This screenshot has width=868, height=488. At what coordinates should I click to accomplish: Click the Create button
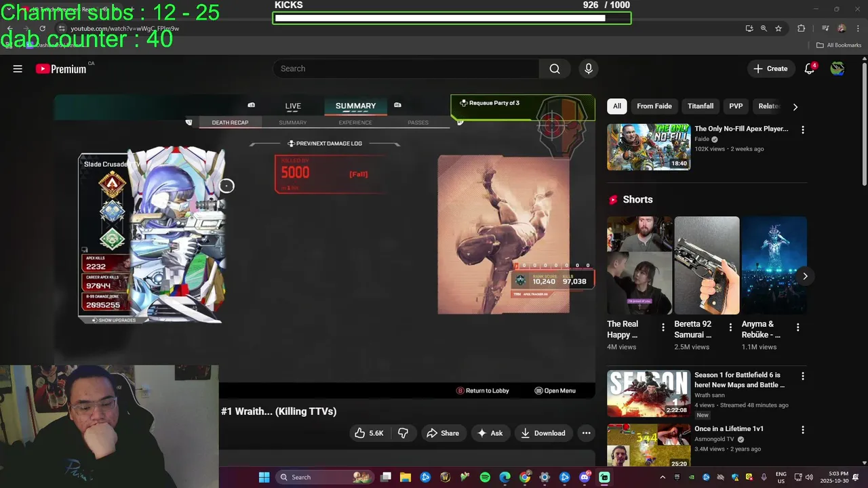pos(770,68)
